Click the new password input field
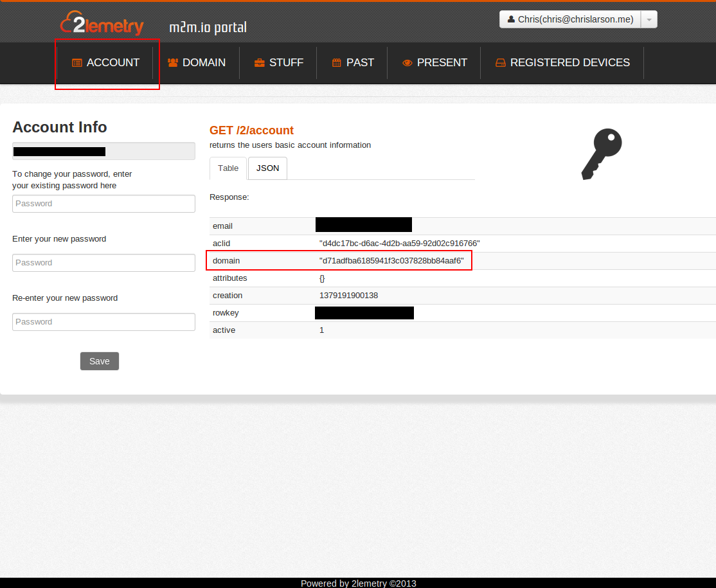The width and height of the screenshot is (716, 588). (x=103, y=263)
